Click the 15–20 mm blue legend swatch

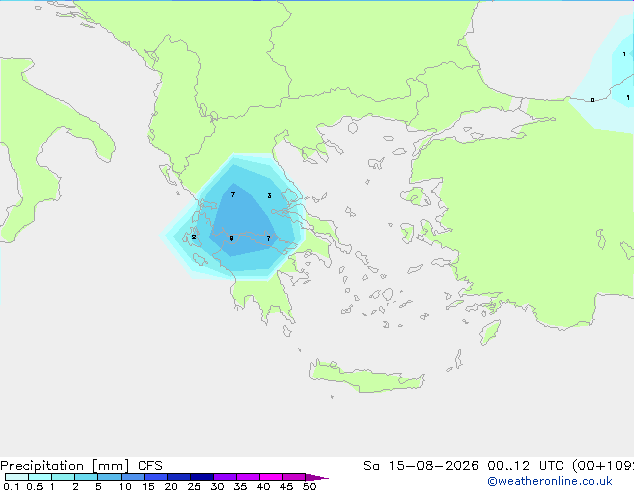click(156, 477)
